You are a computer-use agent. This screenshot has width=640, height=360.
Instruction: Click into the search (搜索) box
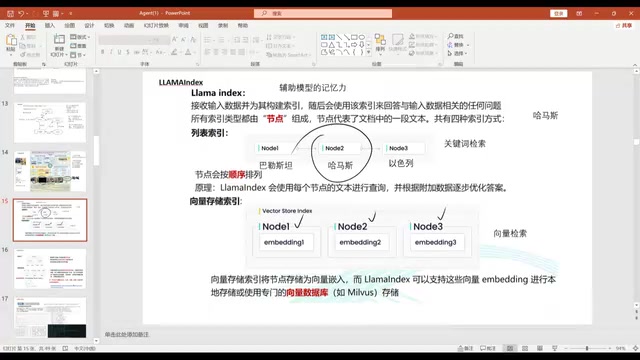[323, 13]
